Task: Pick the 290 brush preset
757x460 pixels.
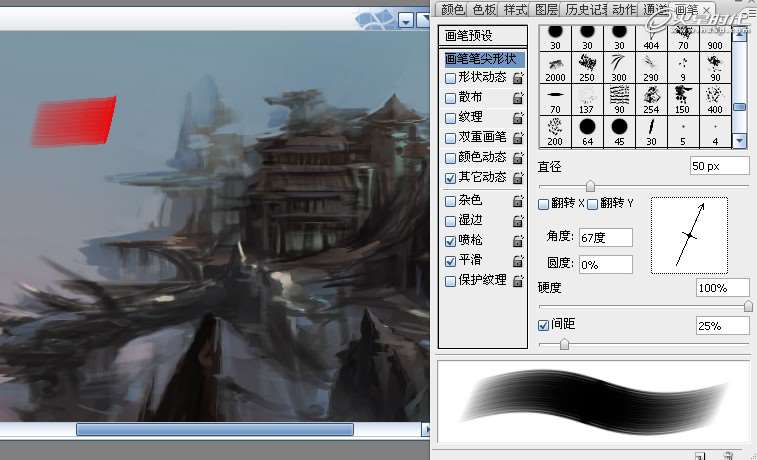Action: click(x=651, y=68)
